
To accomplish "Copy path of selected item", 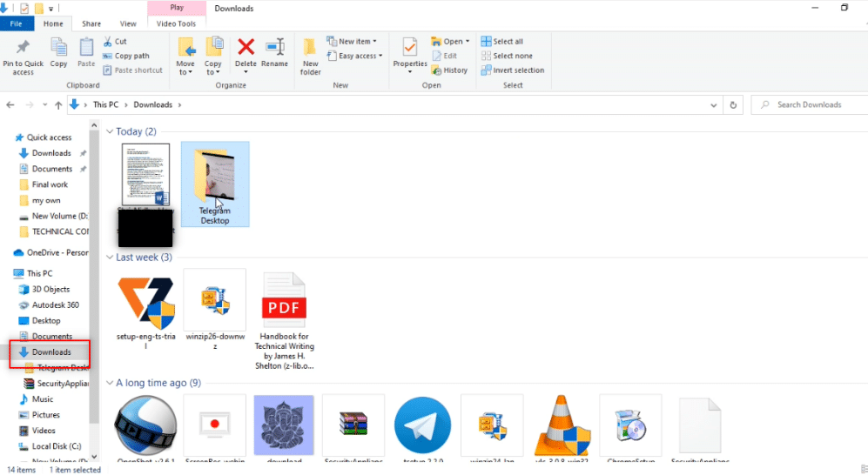I will coord(126,56).
